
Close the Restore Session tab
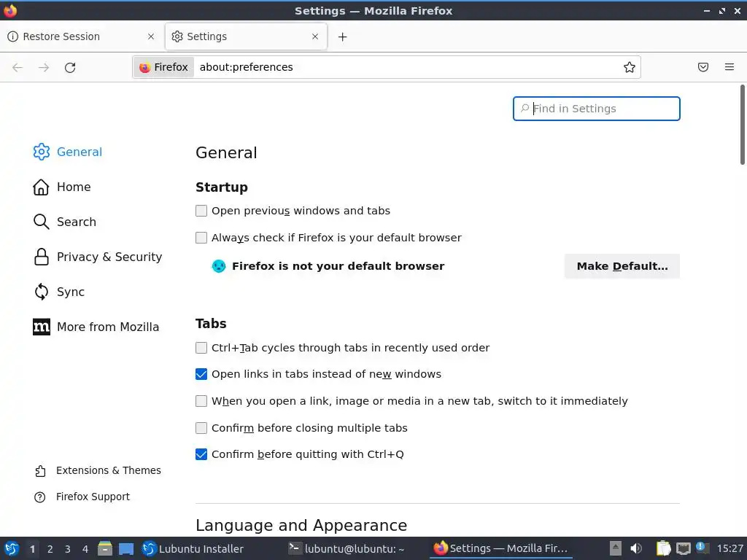point(151,36)
